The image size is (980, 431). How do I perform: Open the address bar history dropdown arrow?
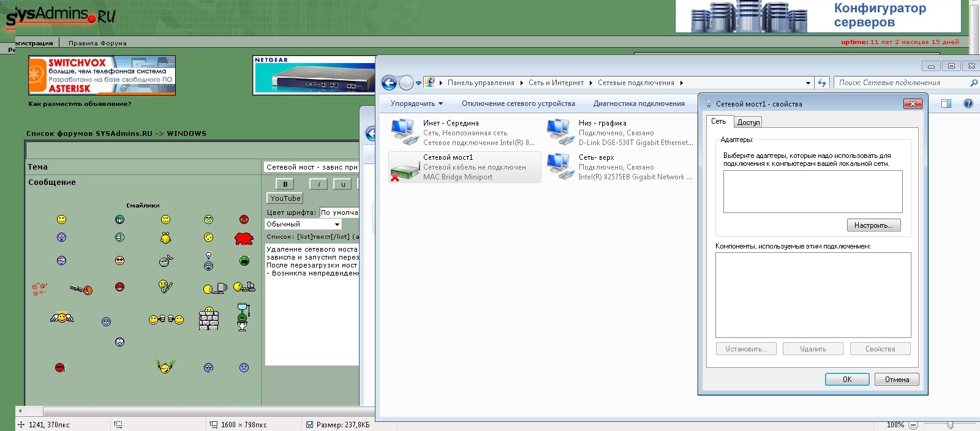tap(808, 83)
